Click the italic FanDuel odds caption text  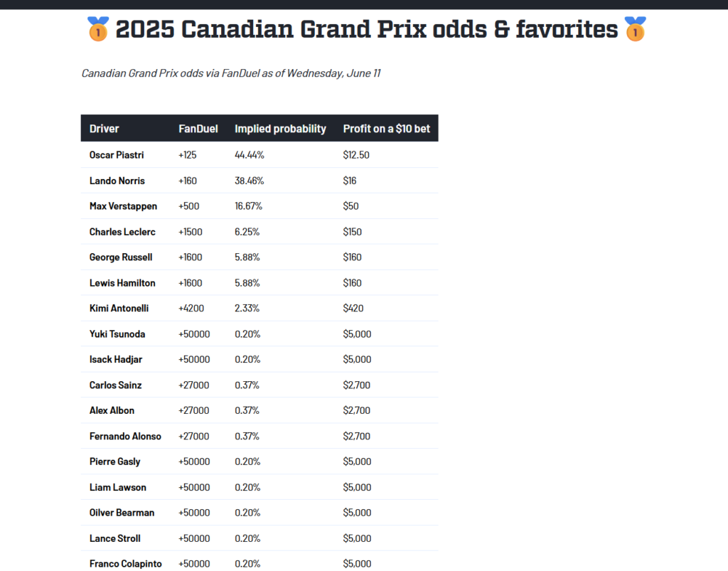231,73
